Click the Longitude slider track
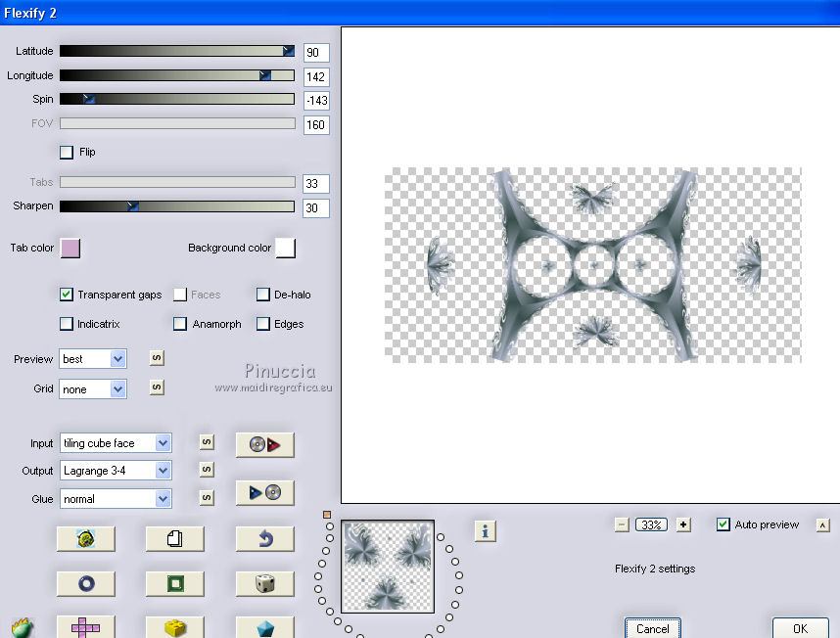The width and height of the screenshot is (840, 638). [177, 75]
